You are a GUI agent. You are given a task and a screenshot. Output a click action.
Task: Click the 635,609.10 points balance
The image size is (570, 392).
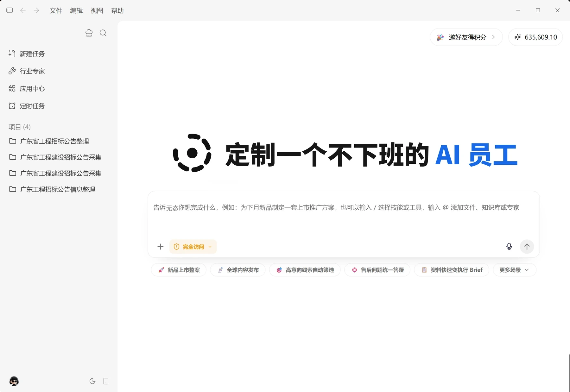tap(541, 37)
